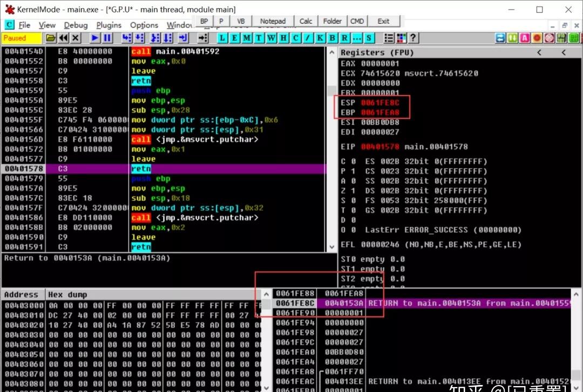The width and height of the screenshot is (583, 392).
Task: Open the Options menu
Action: click(x=144, y=25)
